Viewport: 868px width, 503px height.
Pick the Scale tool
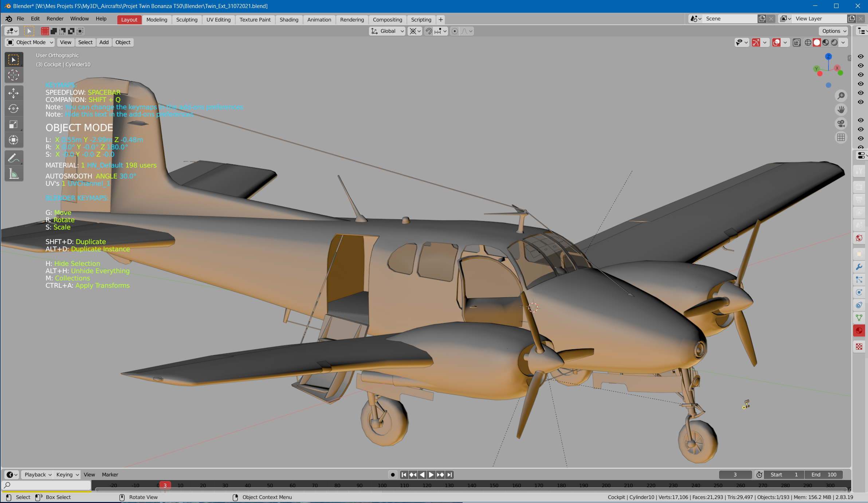(13, 124)
